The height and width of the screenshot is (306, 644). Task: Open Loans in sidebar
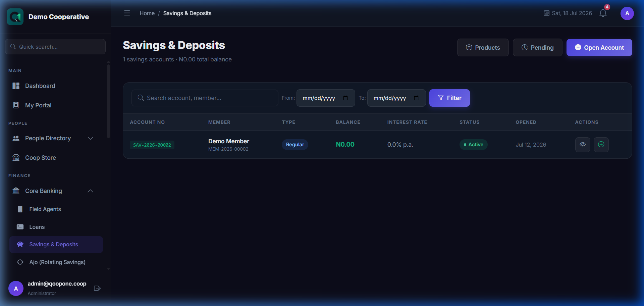[x=56, y=227]
